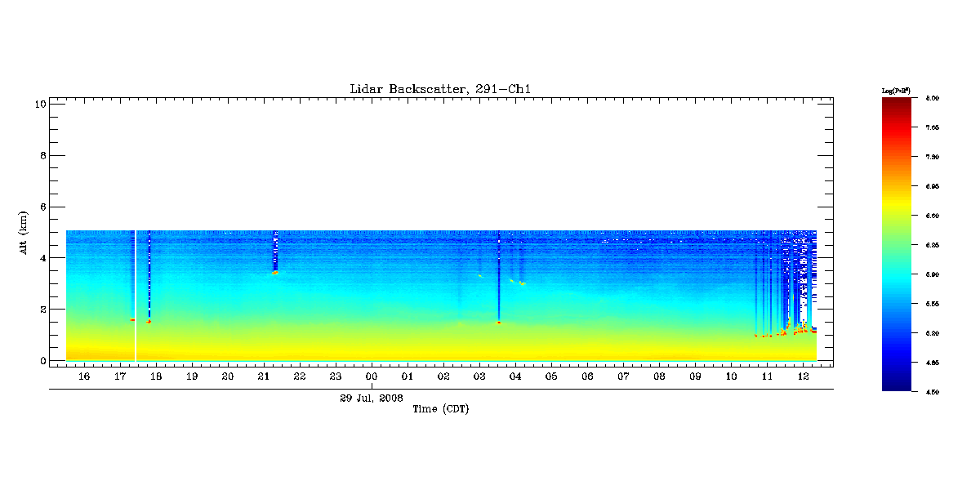This screenshot has width=980, height=490.
Task: Click time tick label 21
Action: click(x=264, y=376)
